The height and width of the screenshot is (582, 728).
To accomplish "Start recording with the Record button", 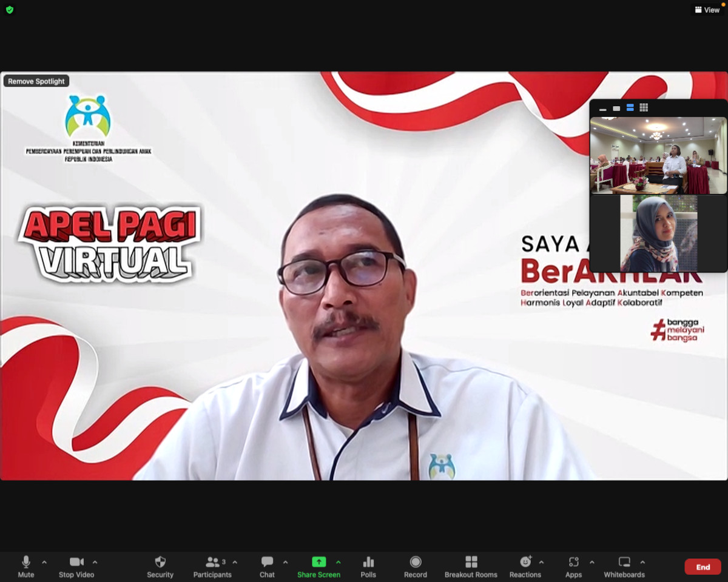I will [416, 566].
